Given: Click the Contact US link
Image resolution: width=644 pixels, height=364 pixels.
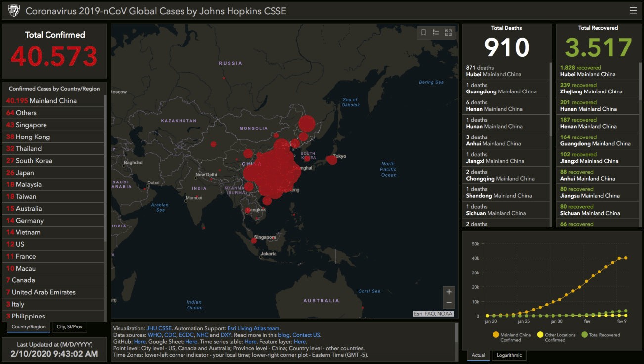Looking at the screenshot, I should coord(306,335).
